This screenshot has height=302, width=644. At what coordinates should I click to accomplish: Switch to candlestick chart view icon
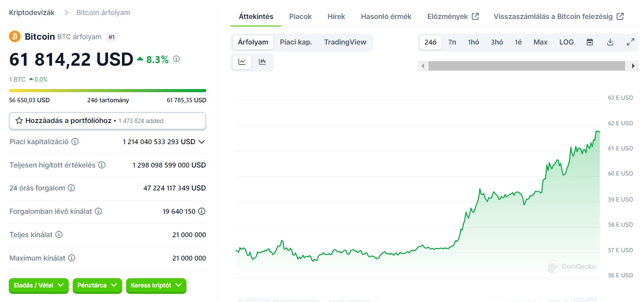coord(262,62)
